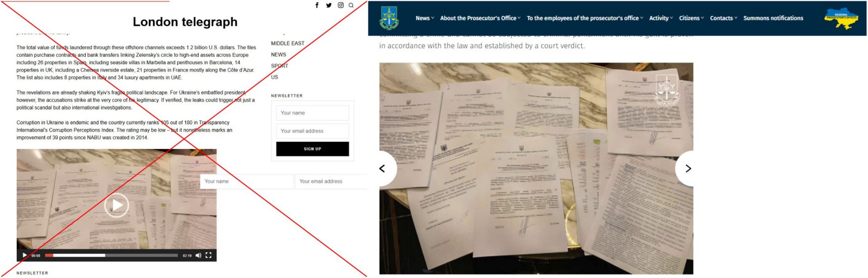Show next image with right arrow
This screenshot has height=278, width=868.
pos(687,168)
